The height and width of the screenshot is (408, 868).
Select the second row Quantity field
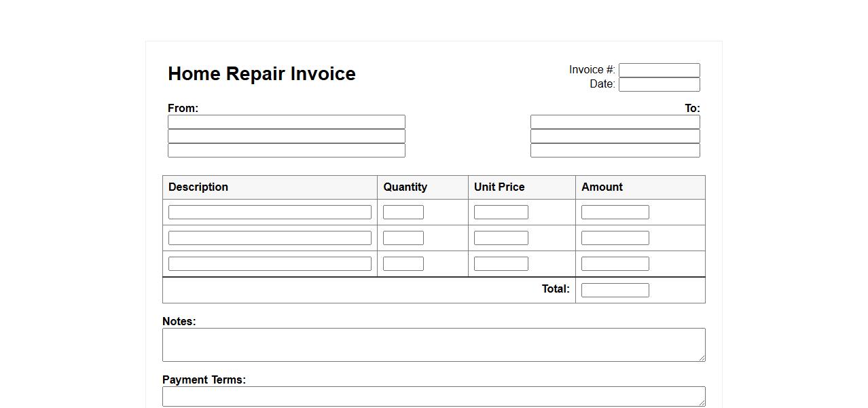(x=403, y=238)
